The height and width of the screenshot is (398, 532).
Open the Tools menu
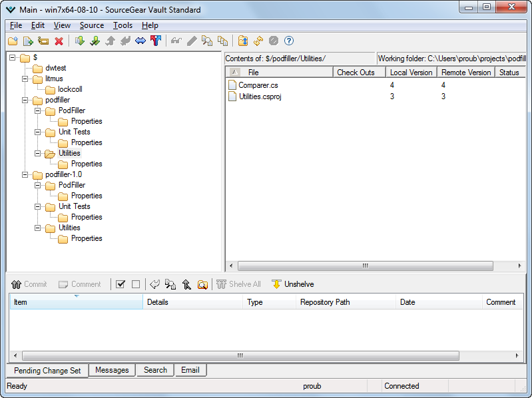point(123,25)
